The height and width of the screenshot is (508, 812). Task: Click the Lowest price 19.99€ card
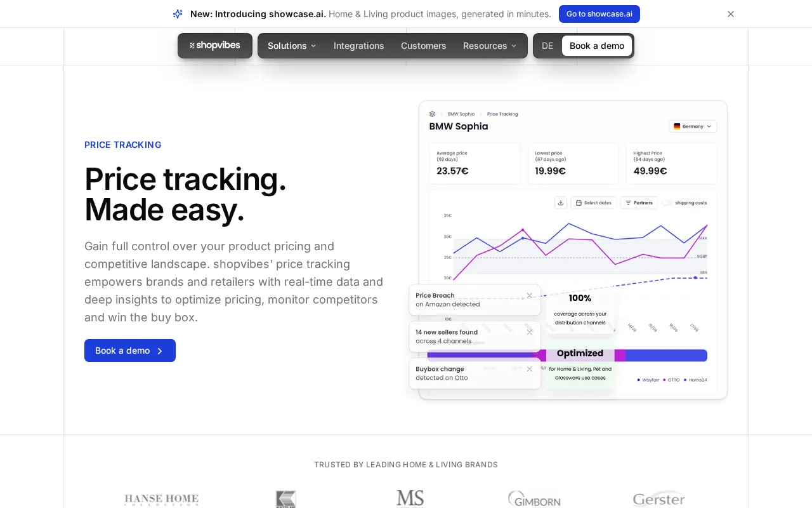pos(573,164)
